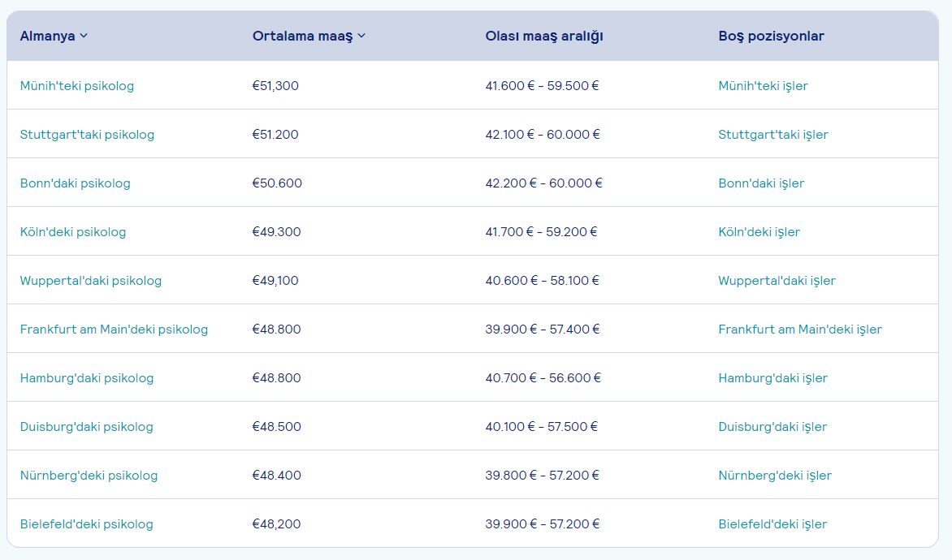Viewport: 952px width, 560px height.
Task: Open Frankfurt am Main'deki psikolog link
Action: click(114, 330)
